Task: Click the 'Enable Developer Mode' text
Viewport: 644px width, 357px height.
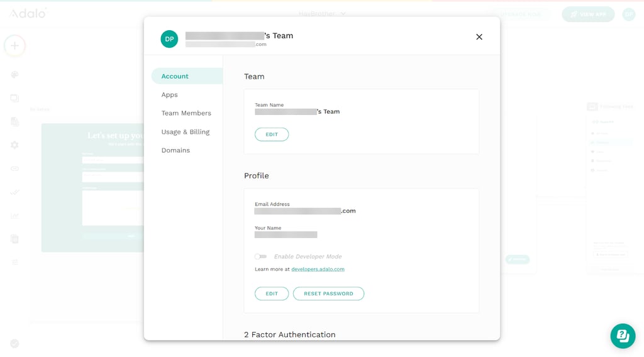Action: 308,256
